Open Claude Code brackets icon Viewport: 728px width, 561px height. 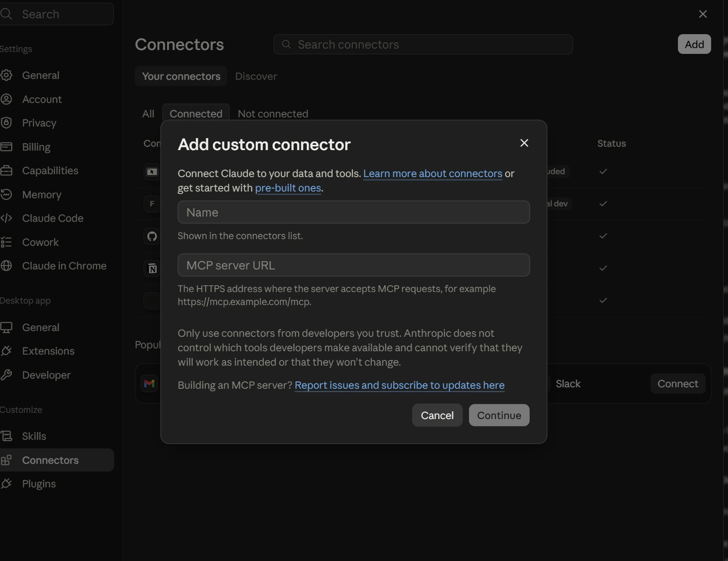click(x=6, y=218)
